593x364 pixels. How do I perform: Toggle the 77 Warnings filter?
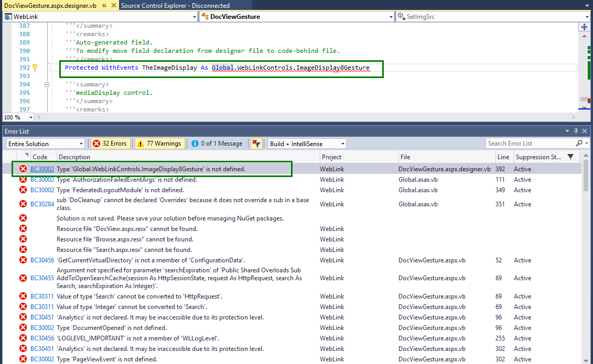click(159, 144)
